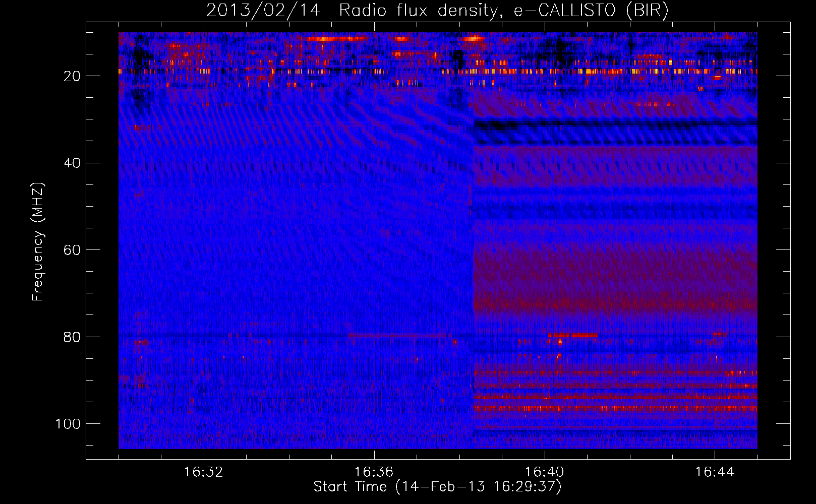Viewport: 816px width, 504px height.
Task: Click the '60' frequency tick label
Action: click(x=73, y=250)
